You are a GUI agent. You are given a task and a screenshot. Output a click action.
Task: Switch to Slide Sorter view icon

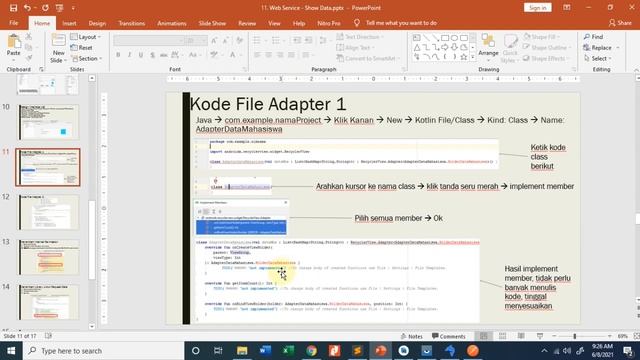click(x=502, y=336)
